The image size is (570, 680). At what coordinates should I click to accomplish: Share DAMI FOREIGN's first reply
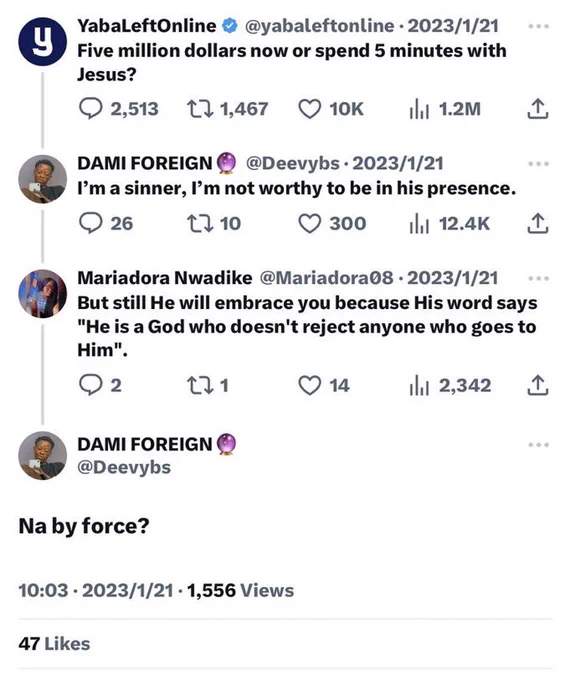[x=538, y=223]
